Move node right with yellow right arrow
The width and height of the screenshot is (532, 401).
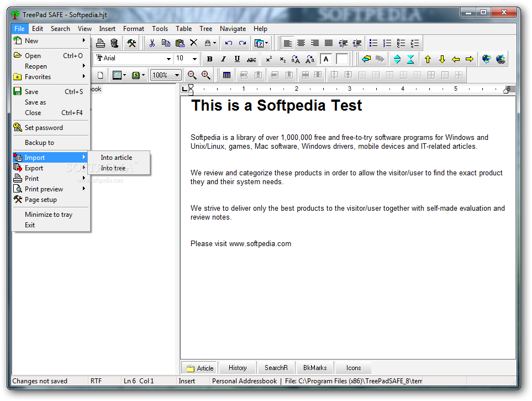[x=469, y=59]
